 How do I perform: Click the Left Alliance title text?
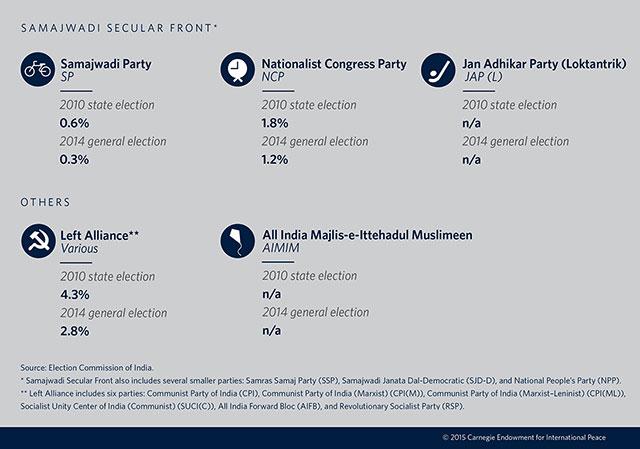(100, 236)
